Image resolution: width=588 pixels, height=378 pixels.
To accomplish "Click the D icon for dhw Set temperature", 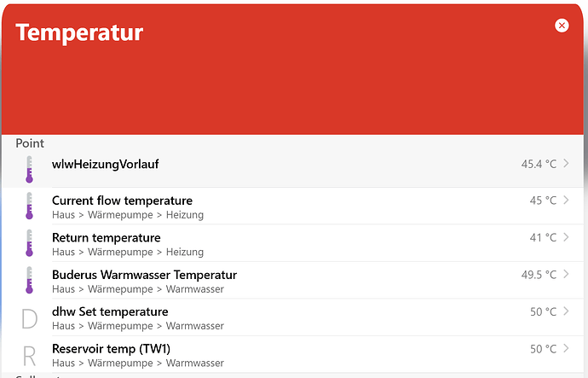I will pos(29,318).
